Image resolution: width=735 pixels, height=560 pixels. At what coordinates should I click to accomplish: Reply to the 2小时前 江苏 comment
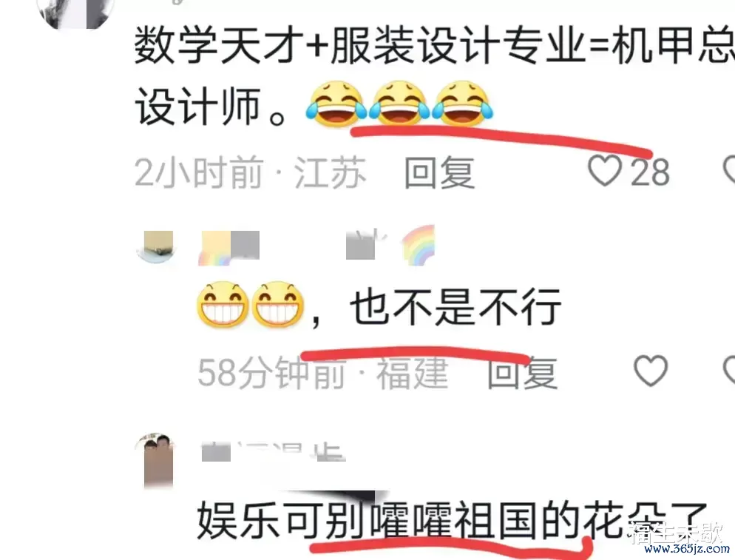point(439,172)
